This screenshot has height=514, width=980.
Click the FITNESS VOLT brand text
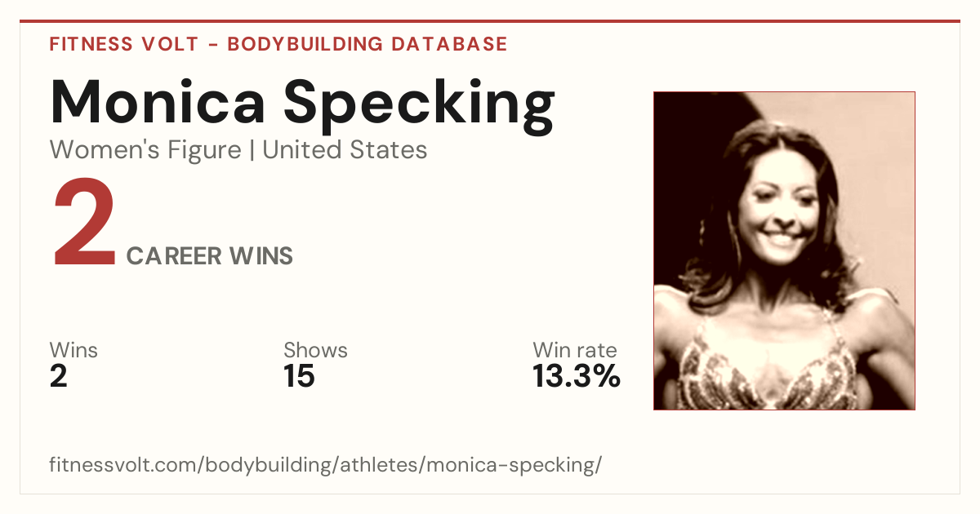click(x=123, y=44)
